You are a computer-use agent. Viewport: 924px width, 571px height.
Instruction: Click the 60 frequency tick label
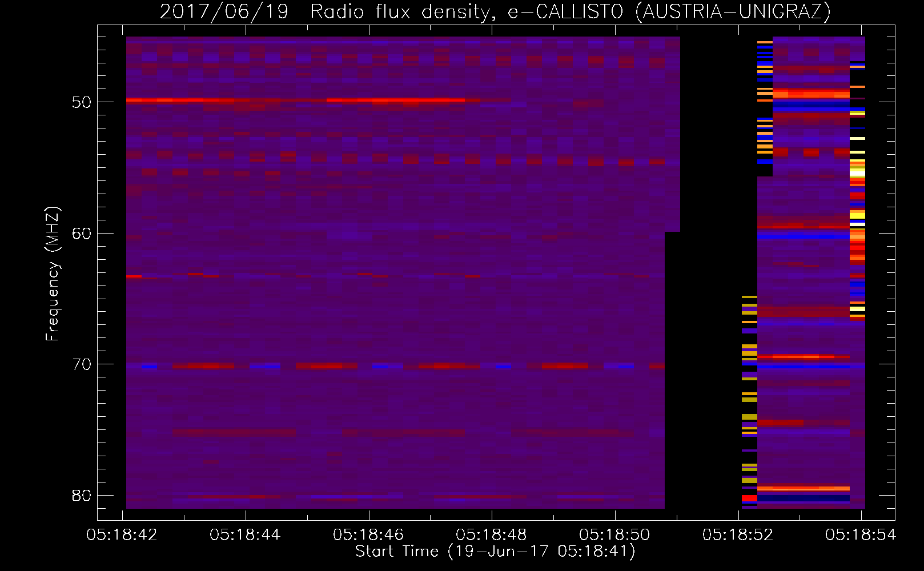click(x=82, y=234)
